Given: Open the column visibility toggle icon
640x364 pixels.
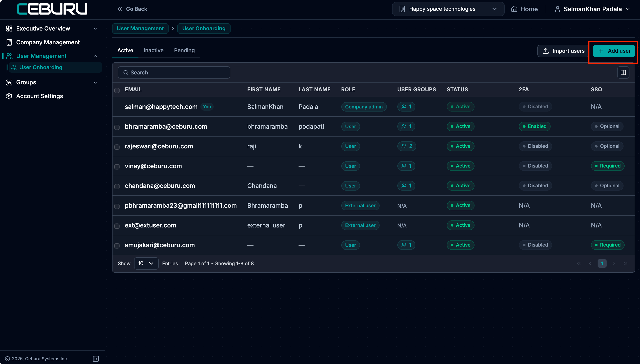Looking at the screenshot, I should pyautogui.click(x=623, y=72).
